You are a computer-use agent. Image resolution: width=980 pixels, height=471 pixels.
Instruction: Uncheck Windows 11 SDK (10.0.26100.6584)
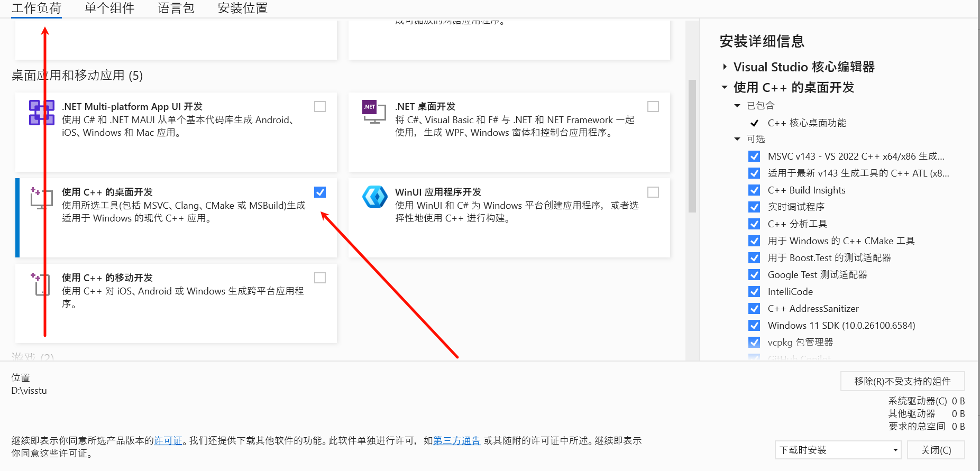tap(755, 326)
